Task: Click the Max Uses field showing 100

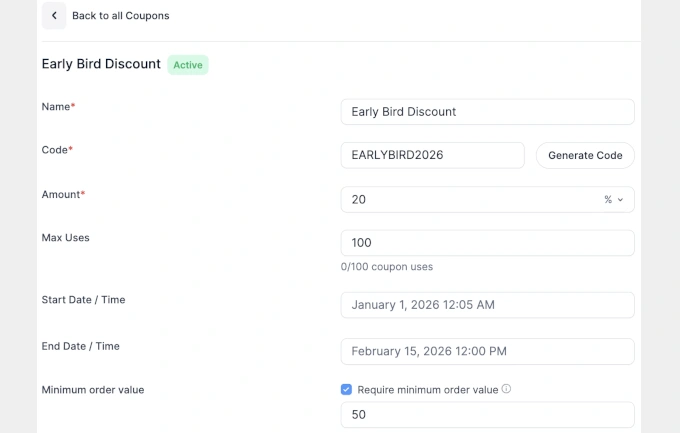Action: tap(487, 243)
